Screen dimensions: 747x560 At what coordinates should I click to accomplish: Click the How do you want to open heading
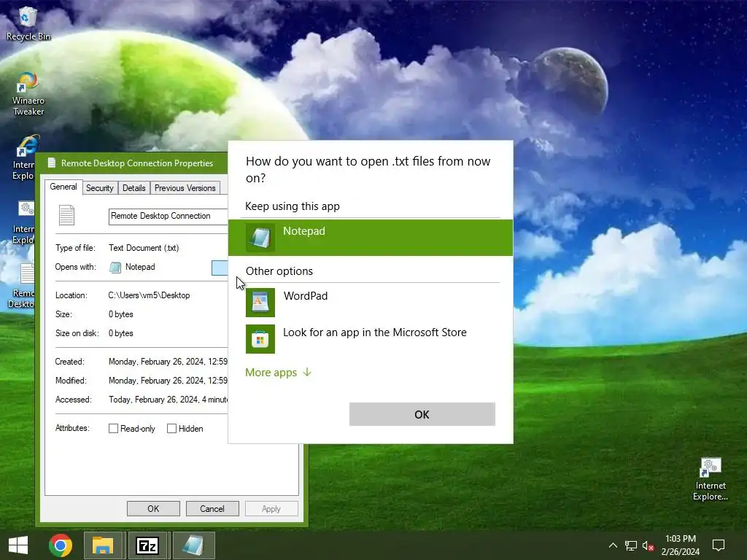(x=368, y=169)
